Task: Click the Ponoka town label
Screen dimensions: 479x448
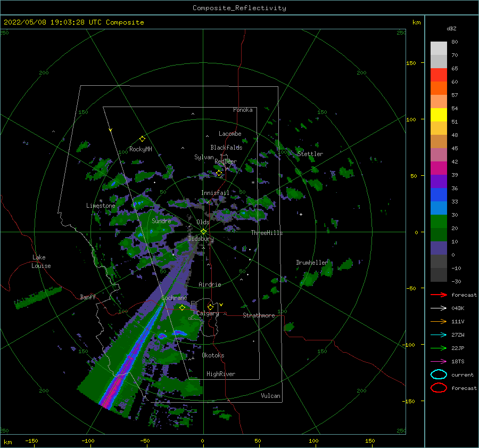Action: click(243, 110)
